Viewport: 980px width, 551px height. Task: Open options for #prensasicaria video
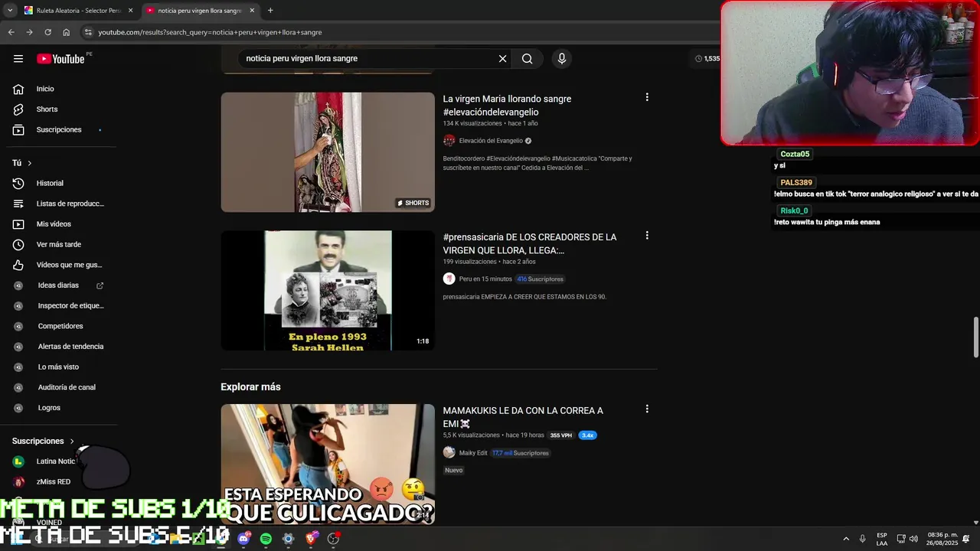[x=647, y=236]
